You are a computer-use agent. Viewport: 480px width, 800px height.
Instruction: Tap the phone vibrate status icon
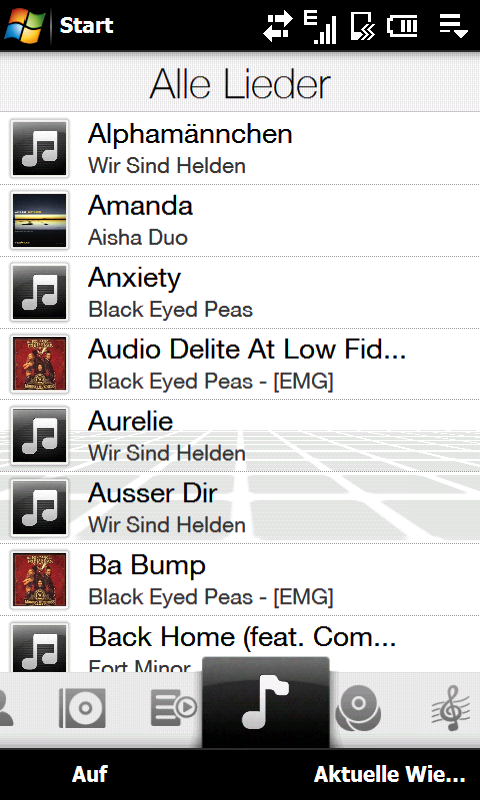point(363,26)
